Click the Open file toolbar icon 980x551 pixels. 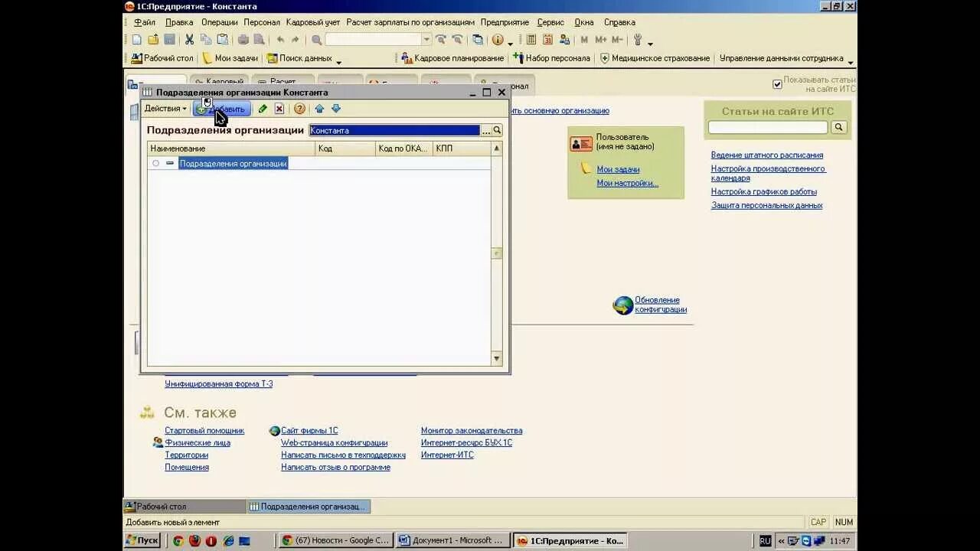pos(153,40)
